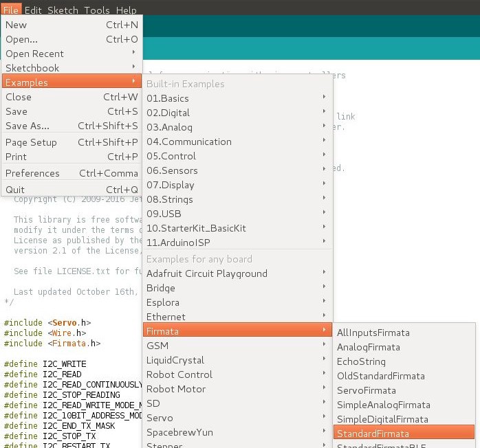This screenshot has width=480, height=448.
Task: Open Servo library examples
Action: (237, 418)
